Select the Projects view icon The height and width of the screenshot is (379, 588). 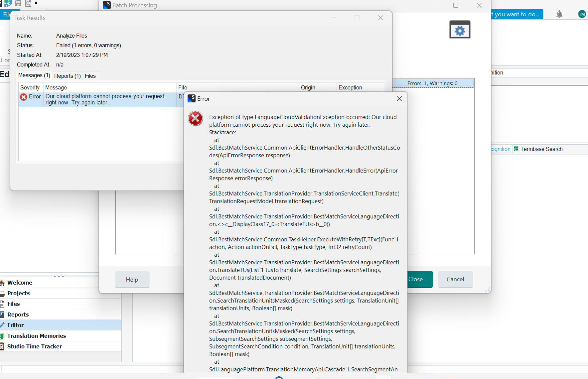pyautogui.click(x=3, y=293)
